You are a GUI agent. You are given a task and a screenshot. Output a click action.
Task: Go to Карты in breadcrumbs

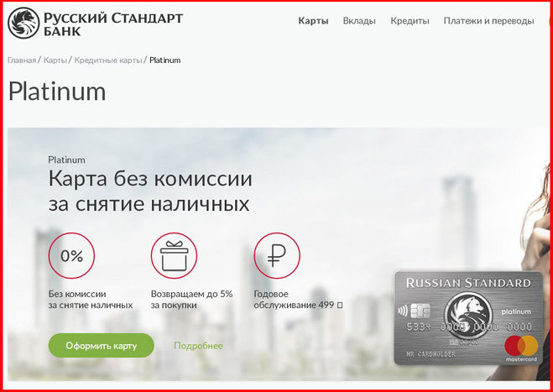pos(55,60)
